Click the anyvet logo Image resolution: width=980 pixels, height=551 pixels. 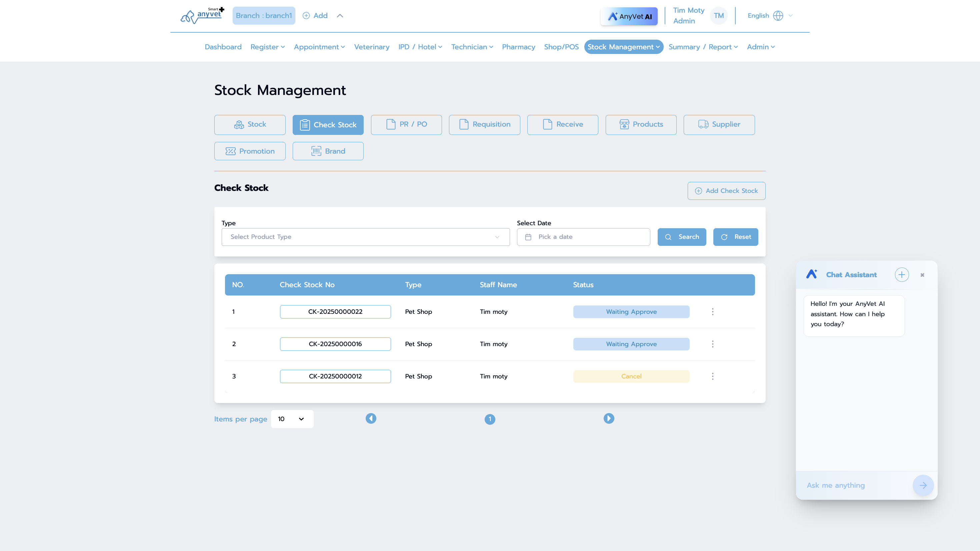202,16
